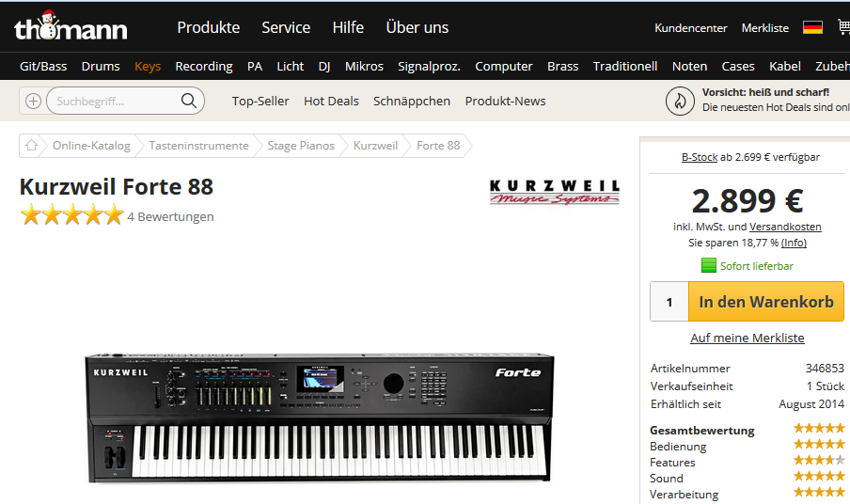Select the Drums category
This screenshot has width=850, height=504.
101,66
